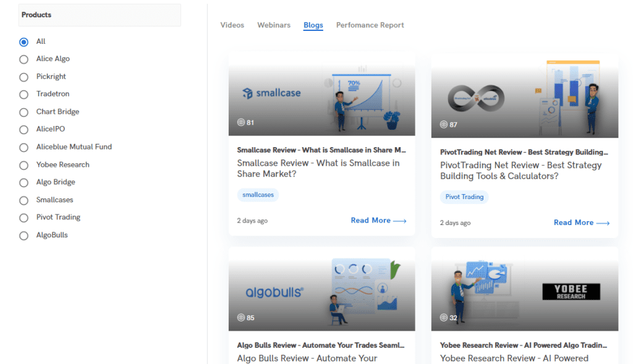Click the infinity loop logo on PivotTrading card
Image resolution: width=633 pixels, height=364 pixels.
[x=477, y=98]
